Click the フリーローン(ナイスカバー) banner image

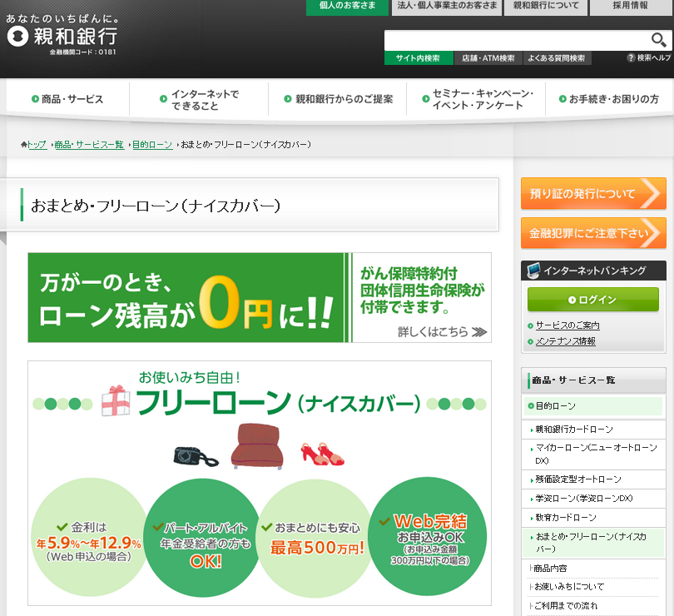click(260, 483)
